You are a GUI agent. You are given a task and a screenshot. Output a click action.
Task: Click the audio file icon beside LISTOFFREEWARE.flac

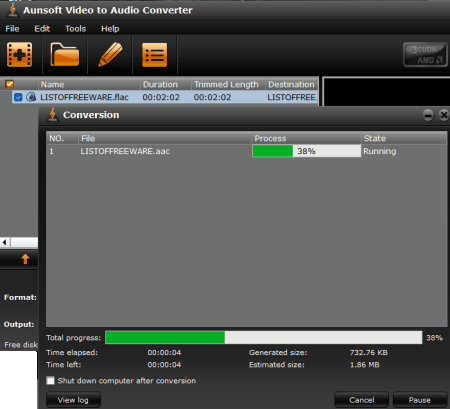[x=31, y=97]
